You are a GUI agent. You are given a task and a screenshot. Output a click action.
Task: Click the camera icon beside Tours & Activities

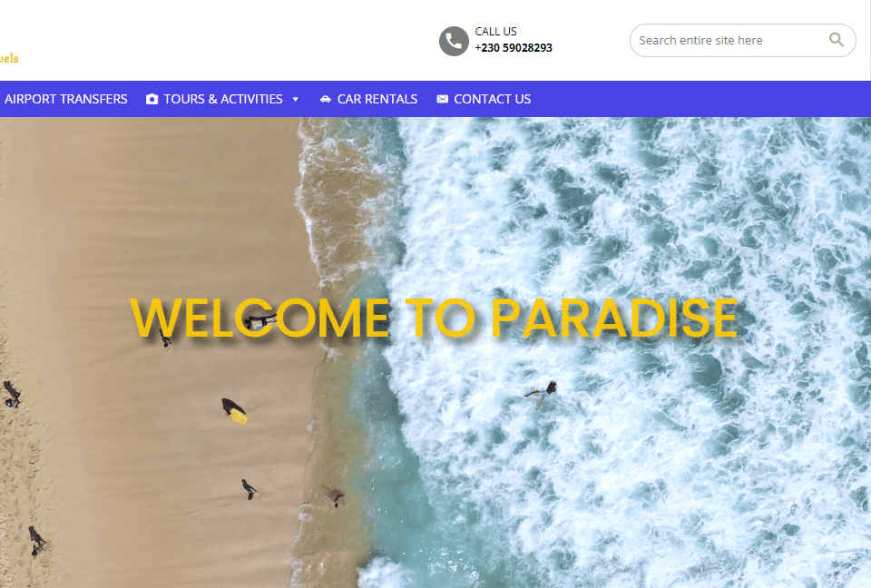pos(152,99)
